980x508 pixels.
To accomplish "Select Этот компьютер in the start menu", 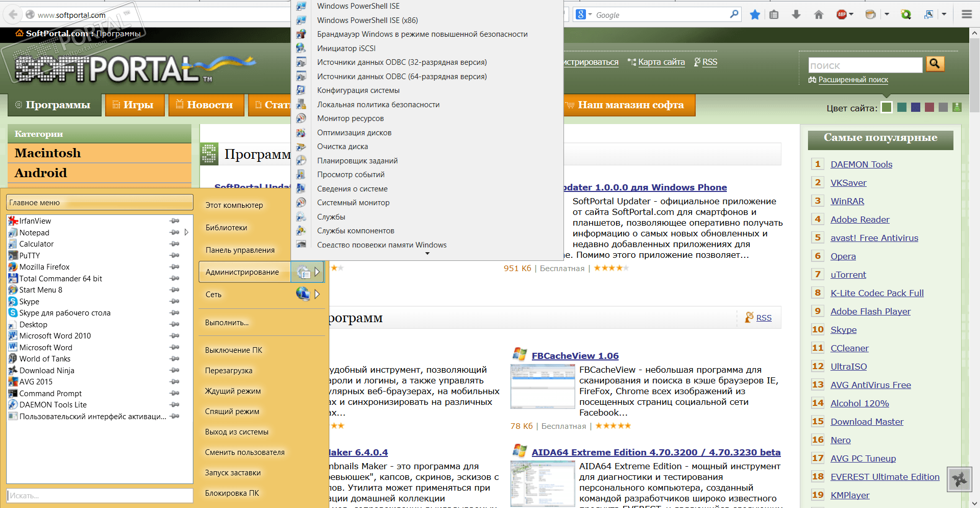I will point(234,205).
